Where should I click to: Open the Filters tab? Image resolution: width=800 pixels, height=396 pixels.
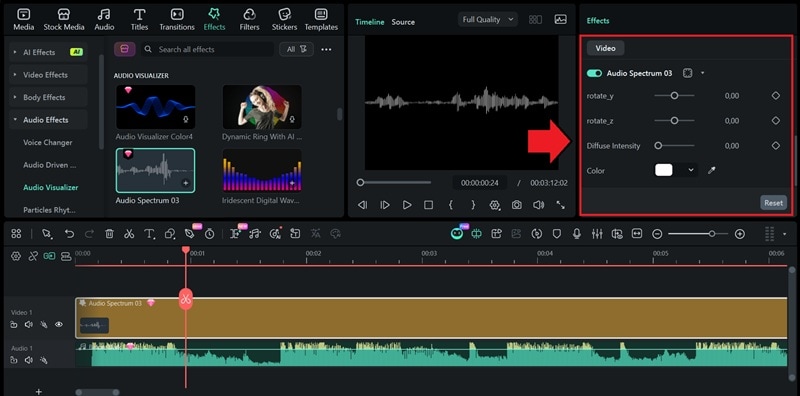click(x=249, y=20)
